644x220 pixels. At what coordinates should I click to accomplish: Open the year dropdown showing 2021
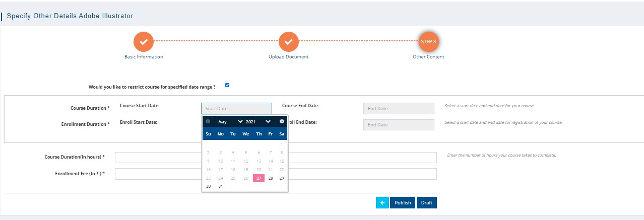tap(258, 122)
